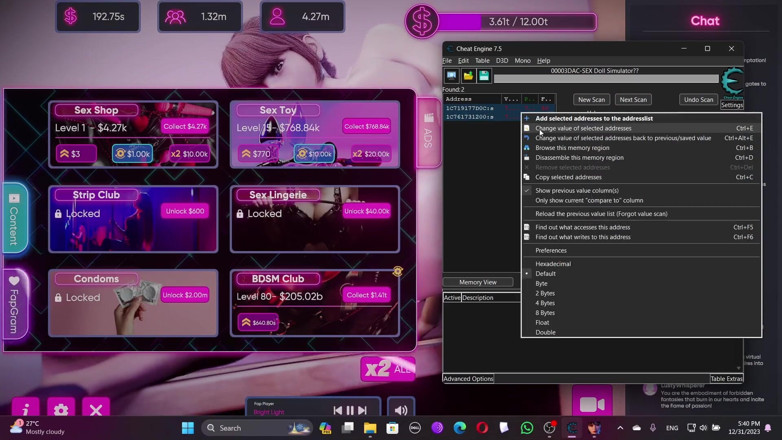Image resolution: width=782 pixels, height=440 pixels.
Task: Click the 3.61t / 12.00t progress bar
Action: [517, 21]
